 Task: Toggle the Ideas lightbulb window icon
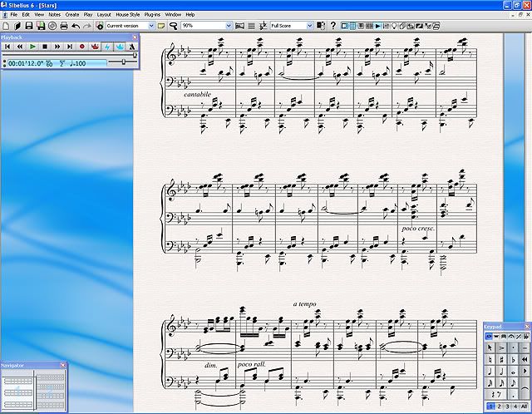pyautogui.click(x=394, y=26)
